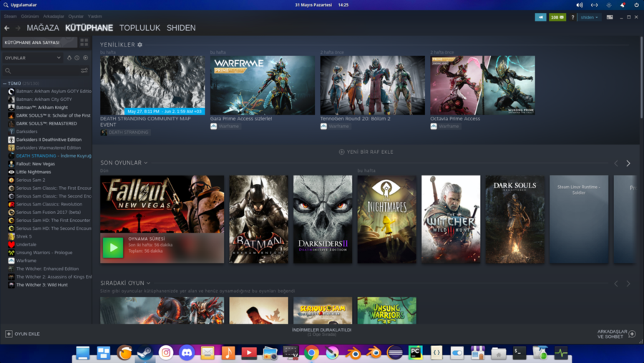Open the Gara Prime Access news image

click(263, 85)
